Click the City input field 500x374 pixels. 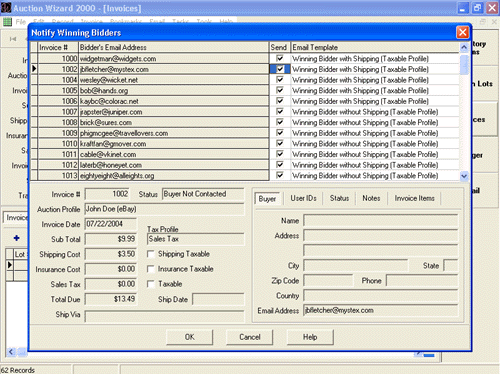356,266
